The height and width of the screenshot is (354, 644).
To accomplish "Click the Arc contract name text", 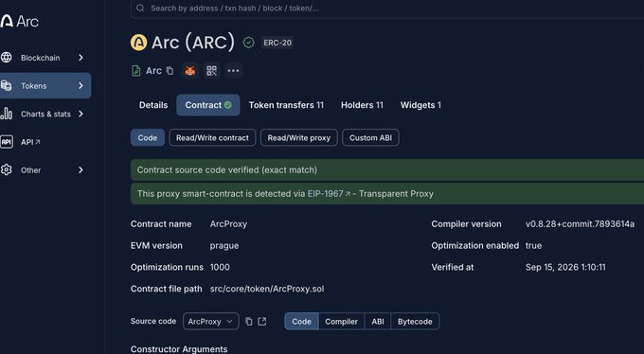I will tap(153, 71).
